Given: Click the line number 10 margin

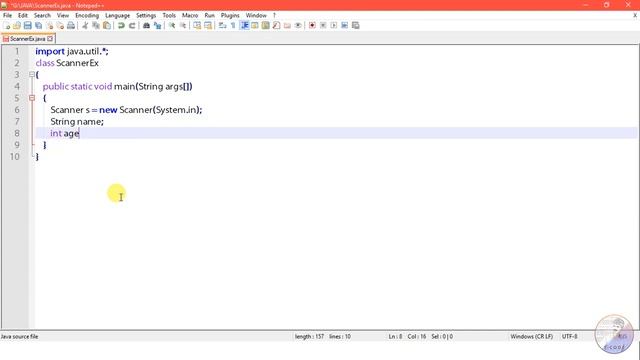Looking at the screenshot, I should coord(15,157).
